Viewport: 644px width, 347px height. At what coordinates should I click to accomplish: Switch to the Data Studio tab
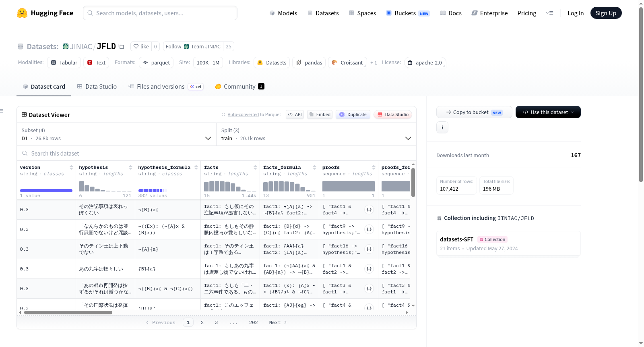pyautogui.click(x=97, y=86)
